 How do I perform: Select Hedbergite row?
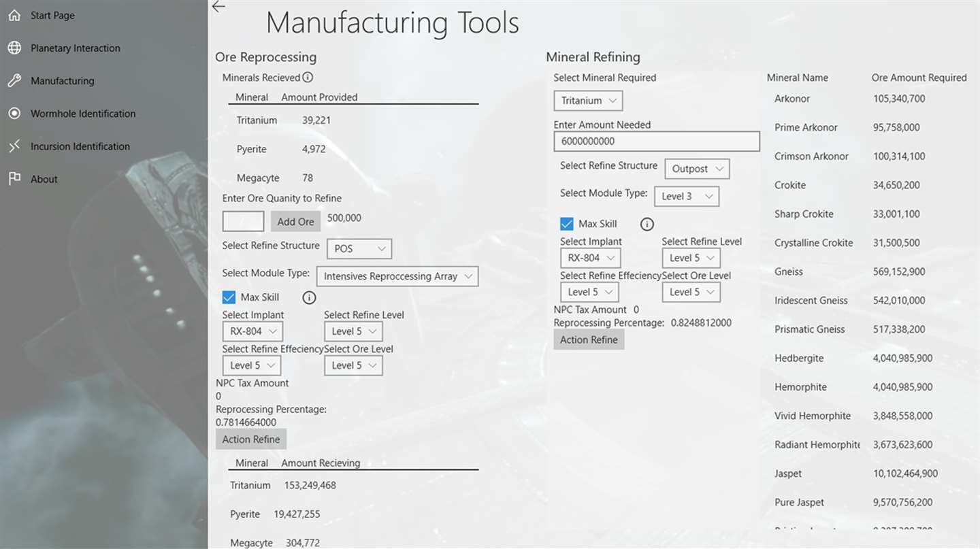(871, 358)
